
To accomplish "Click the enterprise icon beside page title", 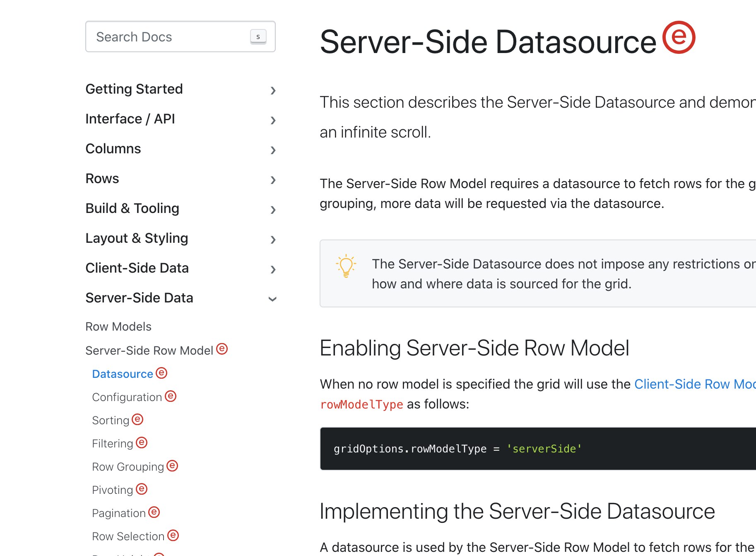I will (679, 37).
